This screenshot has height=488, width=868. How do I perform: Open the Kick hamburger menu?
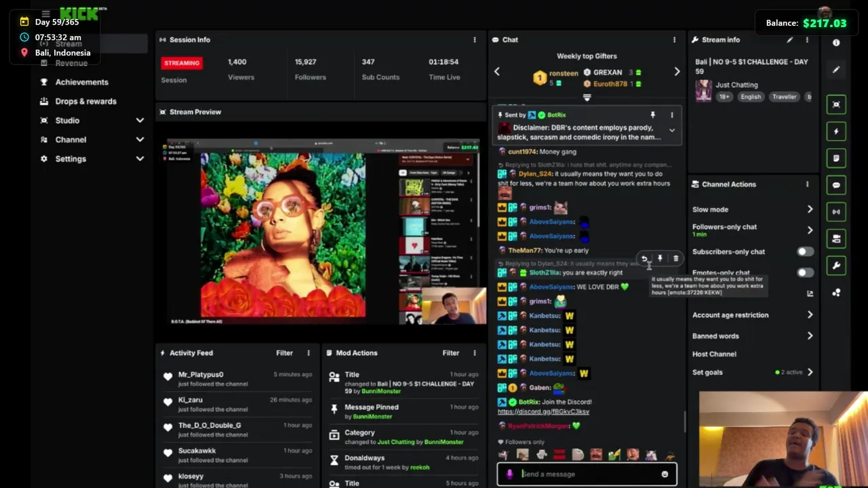(45, 14)
